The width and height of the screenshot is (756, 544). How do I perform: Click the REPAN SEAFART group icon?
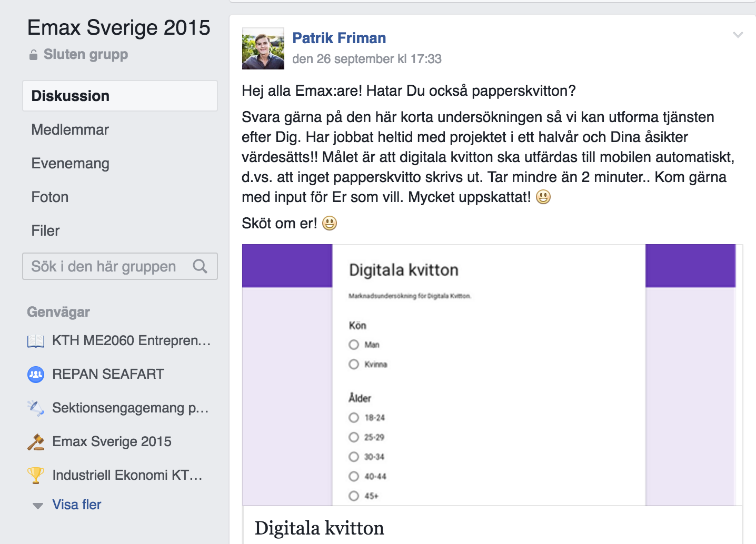[x=36, y=375]
